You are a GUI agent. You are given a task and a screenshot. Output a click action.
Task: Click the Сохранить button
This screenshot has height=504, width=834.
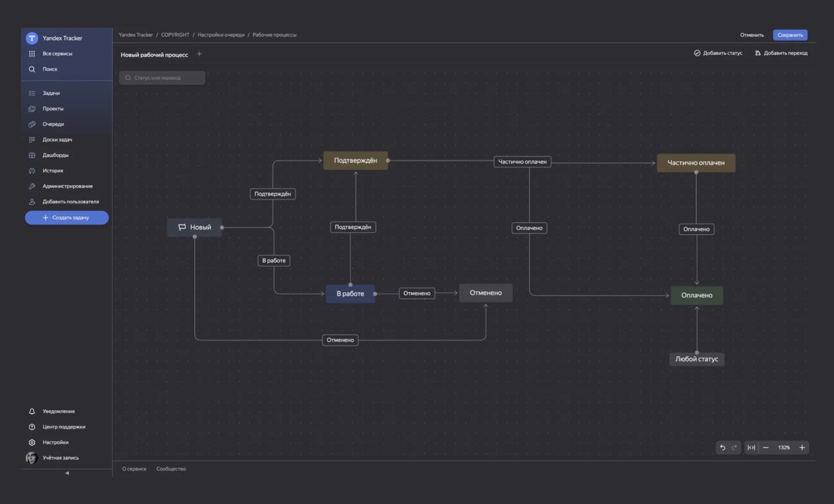point(790,35)
